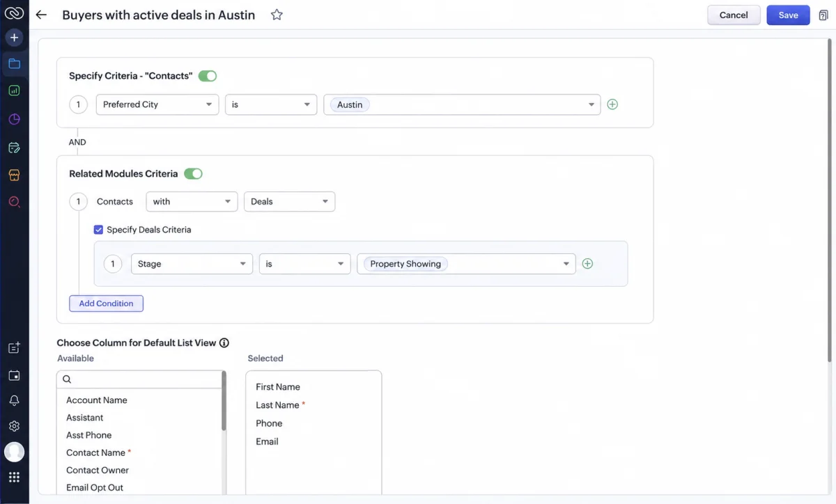Viewport: 836px width, 504px height.
Task: Open the 'is' operator dropdown for Stage
Action: 304,264
